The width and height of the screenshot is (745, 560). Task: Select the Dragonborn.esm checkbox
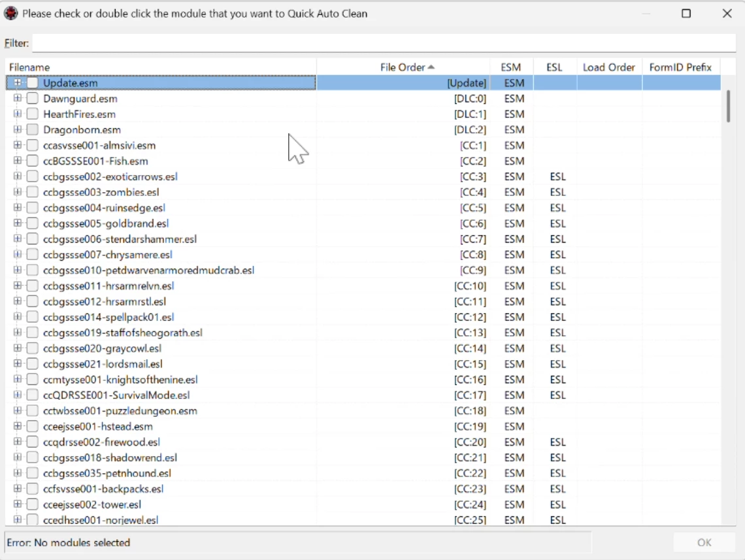(32, 129)
